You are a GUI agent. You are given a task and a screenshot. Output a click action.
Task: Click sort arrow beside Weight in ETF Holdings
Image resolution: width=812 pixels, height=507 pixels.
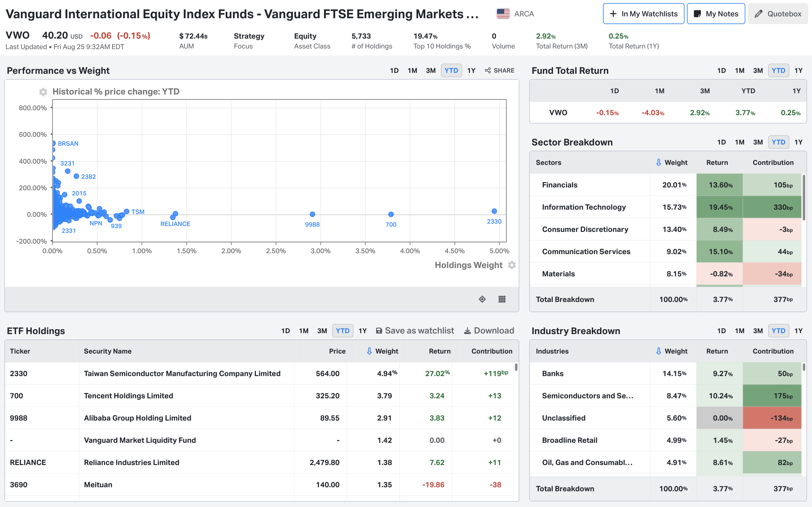[369, 351]
